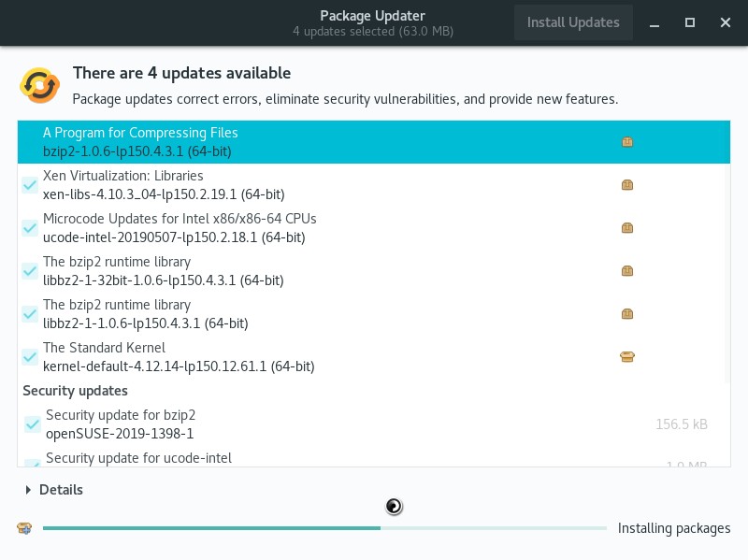
Task: Click the busy spinner icon above the progress bar
Action: pyautogui.click(x=394, y=506)
